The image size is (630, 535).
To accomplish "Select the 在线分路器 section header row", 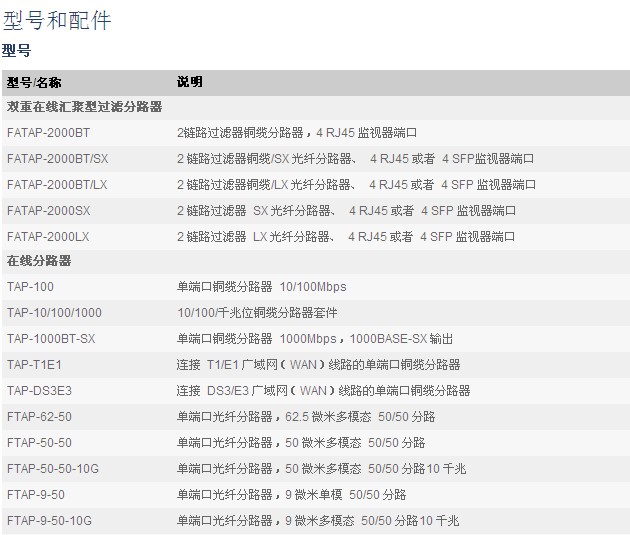I will 33,261.
